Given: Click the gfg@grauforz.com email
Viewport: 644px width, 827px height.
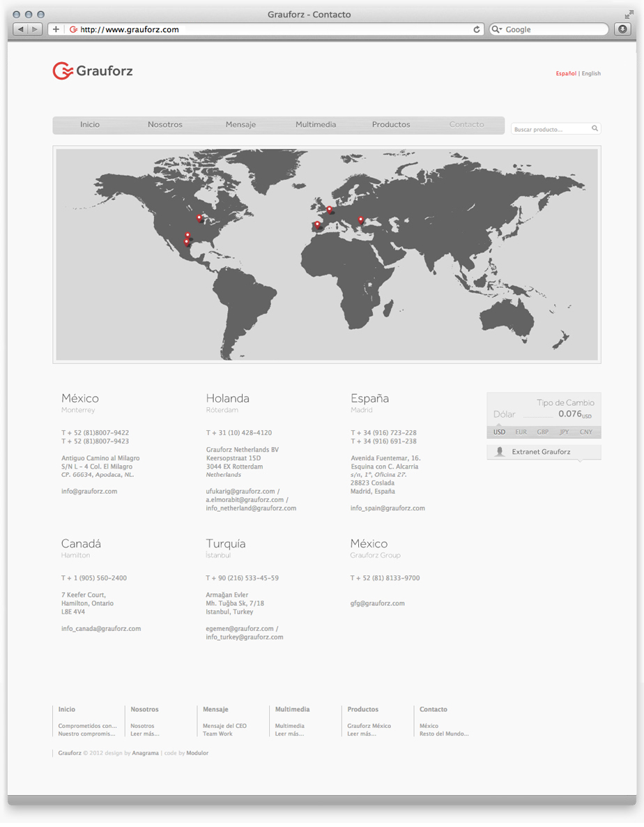Looking at the screenshot, I should (377, 603).
